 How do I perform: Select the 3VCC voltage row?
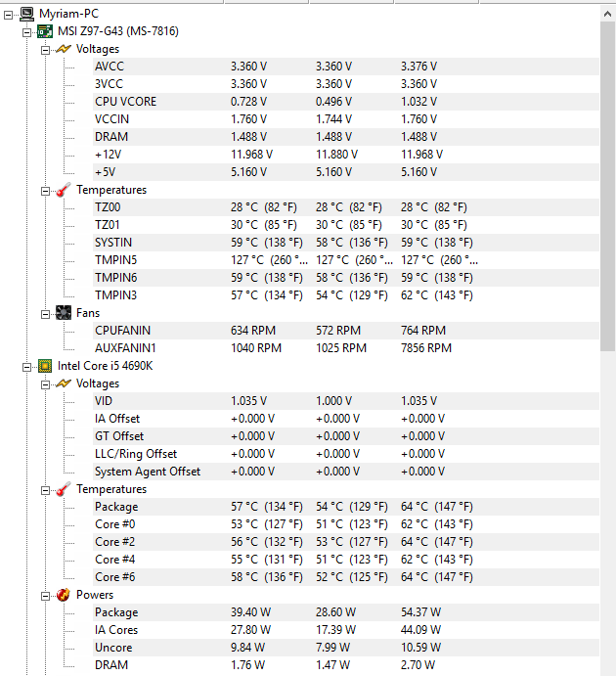pyautogui.click(x=346, y=83)
